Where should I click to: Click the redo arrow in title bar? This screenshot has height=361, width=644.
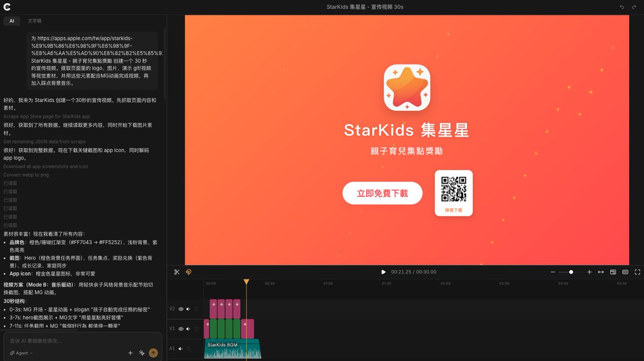point(634,7)
